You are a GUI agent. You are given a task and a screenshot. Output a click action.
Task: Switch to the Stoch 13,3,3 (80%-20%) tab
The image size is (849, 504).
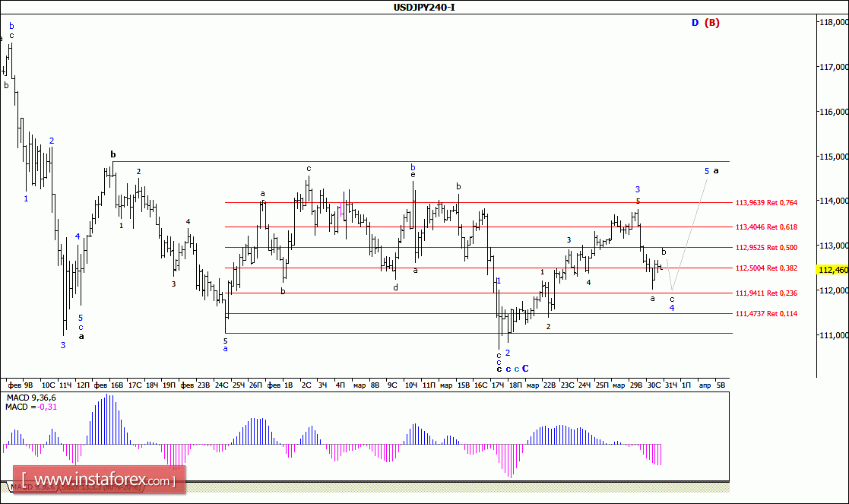(x=101, y=487)
